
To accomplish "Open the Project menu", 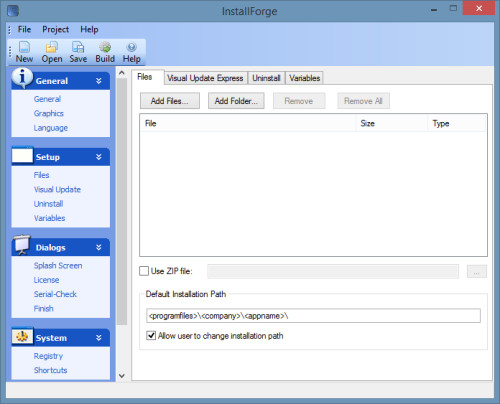I will point(55,29).
